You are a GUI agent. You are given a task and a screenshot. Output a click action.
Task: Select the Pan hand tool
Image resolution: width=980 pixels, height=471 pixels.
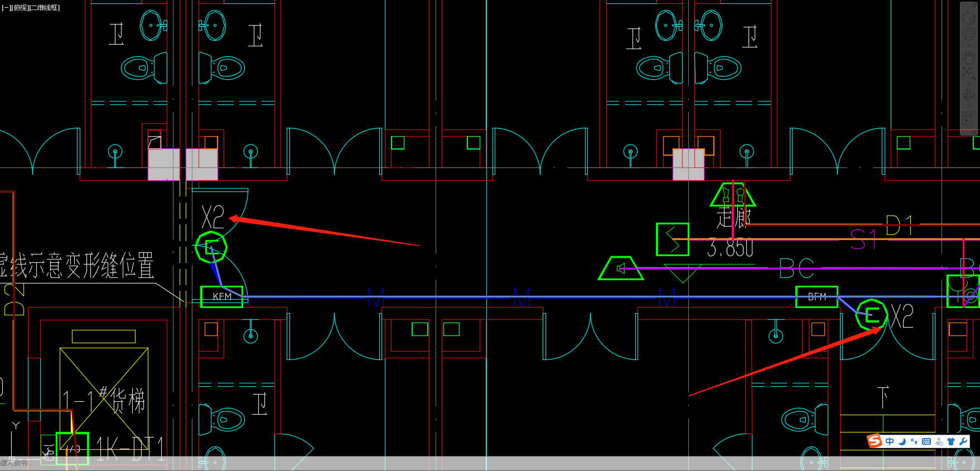[969, 56]
